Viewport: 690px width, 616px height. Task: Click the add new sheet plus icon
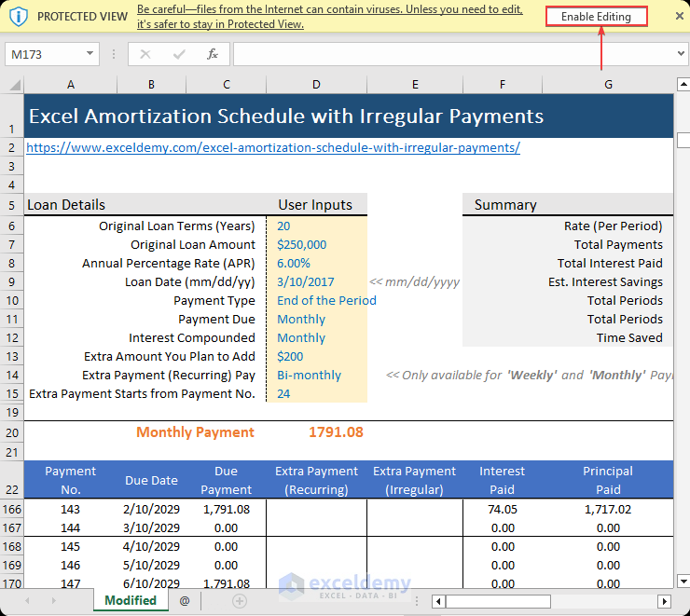tap(240, 601)
